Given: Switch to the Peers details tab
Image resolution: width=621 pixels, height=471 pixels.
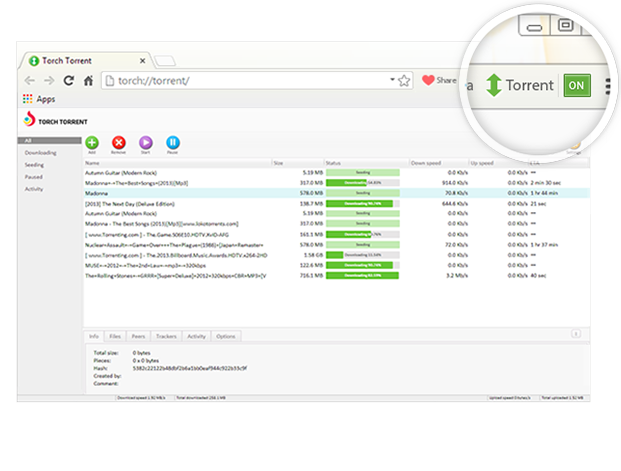Looking at the screenshot, I should point(138,336).
